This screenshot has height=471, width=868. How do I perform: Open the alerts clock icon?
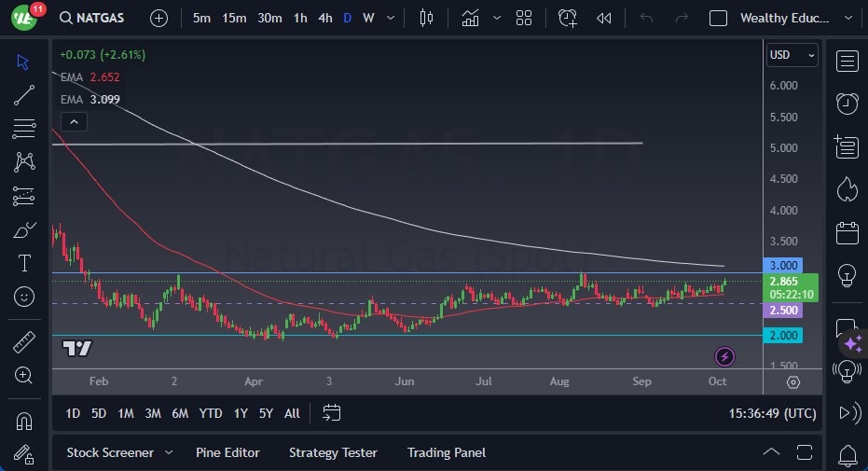click(x=847, y=104)
